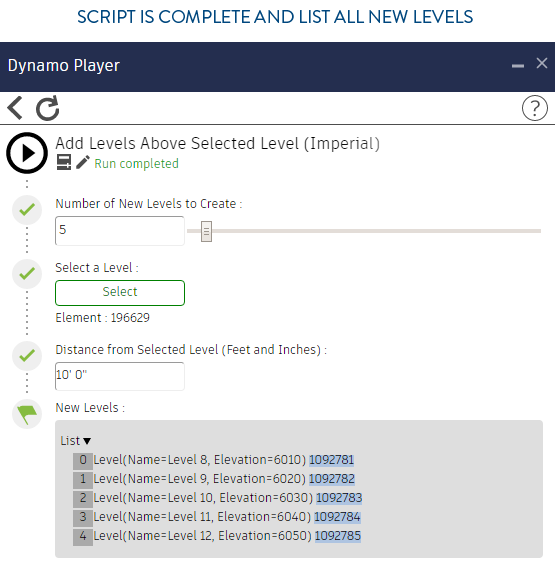Run the Add Levels script play button
The width and height of the screenshot is (555, 562).
tap(27, 153)
